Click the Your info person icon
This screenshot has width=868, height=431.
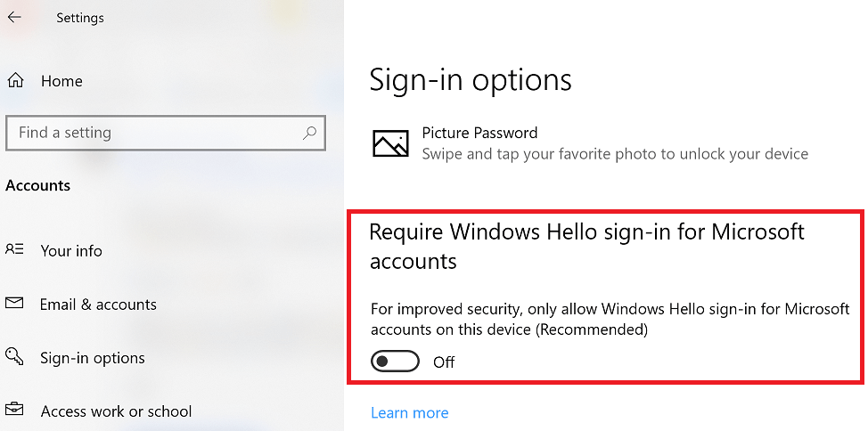pos(14,250)
